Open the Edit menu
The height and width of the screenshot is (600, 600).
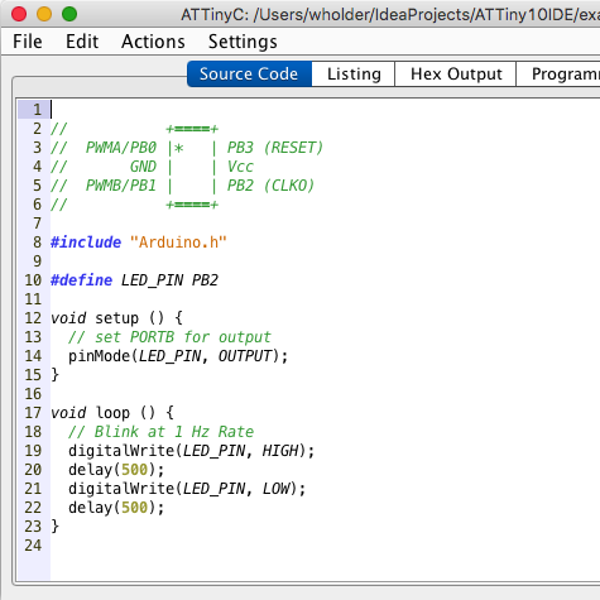(82, 41)
